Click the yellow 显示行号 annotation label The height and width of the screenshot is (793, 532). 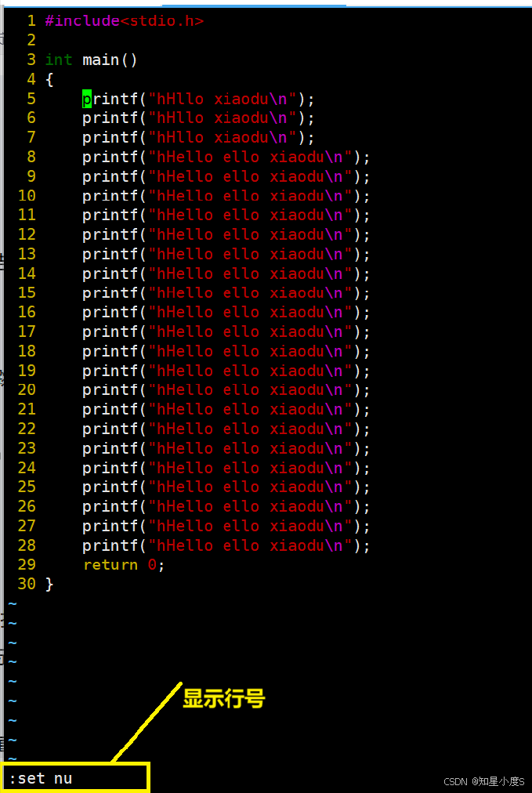coord(223,698)
